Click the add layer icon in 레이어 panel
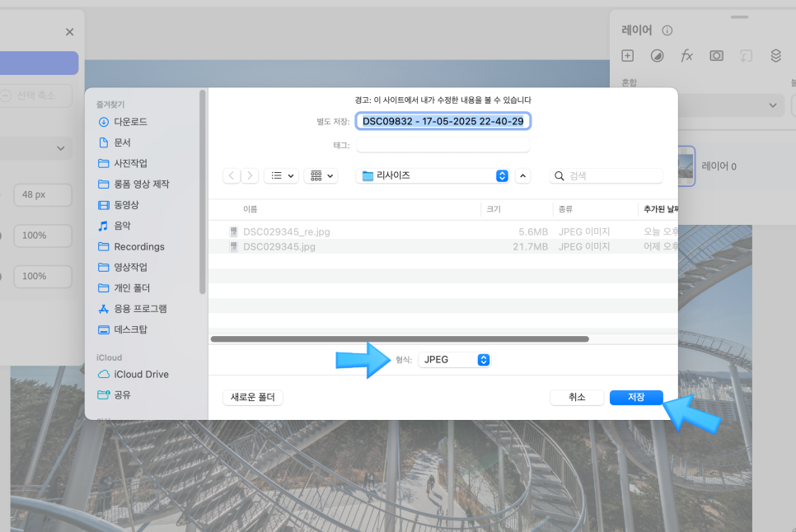The width and height of the screenshot is (796, 532). click(627, 56)
